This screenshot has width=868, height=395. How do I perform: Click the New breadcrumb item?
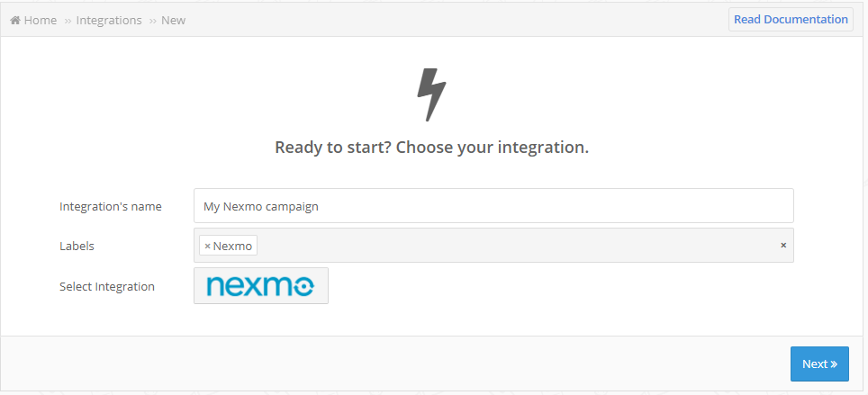click(173, 21)
